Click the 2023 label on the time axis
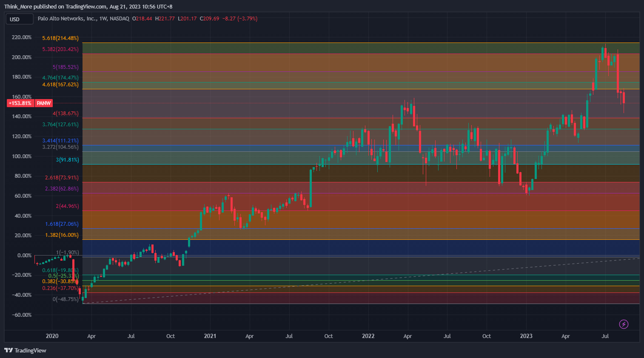 [x=526, y=336]
